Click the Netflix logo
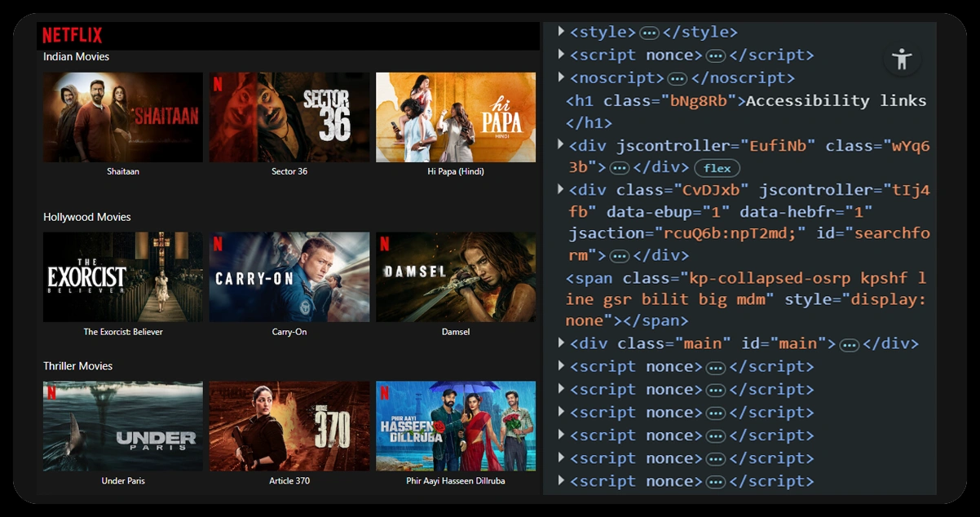Image resolution: width=980 pixels, height=517 pixels. [72, 35]
